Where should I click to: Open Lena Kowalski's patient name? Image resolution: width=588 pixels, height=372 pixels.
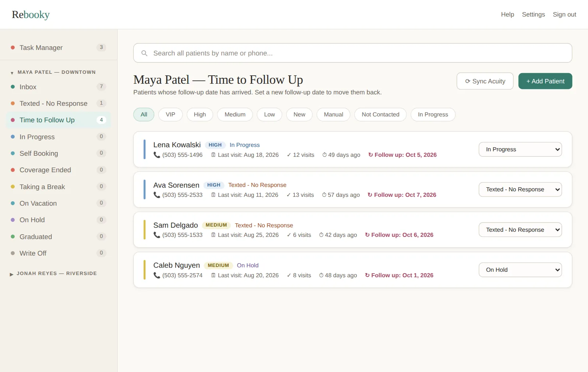[177, 145]
